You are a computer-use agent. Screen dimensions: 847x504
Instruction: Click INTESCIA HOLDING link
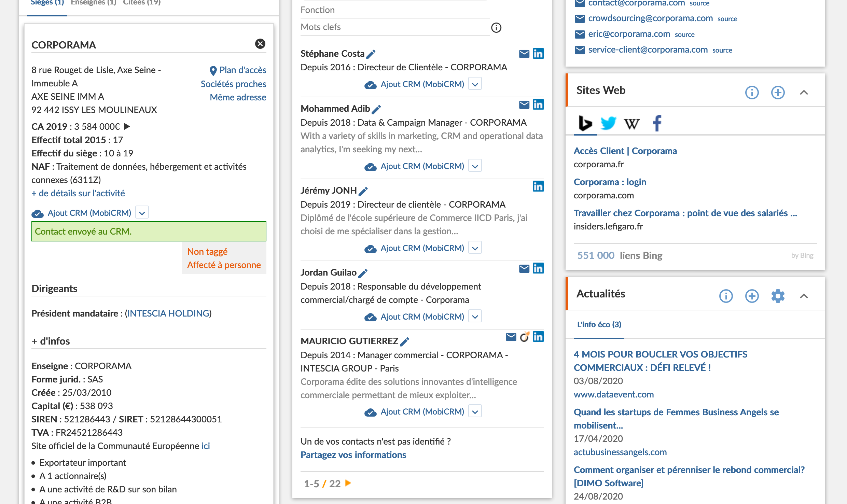168,313
